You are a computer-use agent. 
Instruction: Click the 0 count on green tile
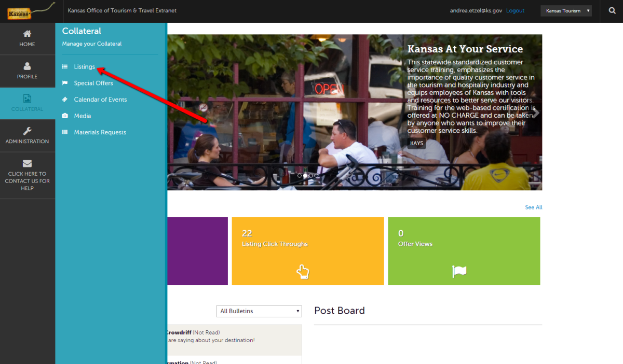click(x=401, y=233)
